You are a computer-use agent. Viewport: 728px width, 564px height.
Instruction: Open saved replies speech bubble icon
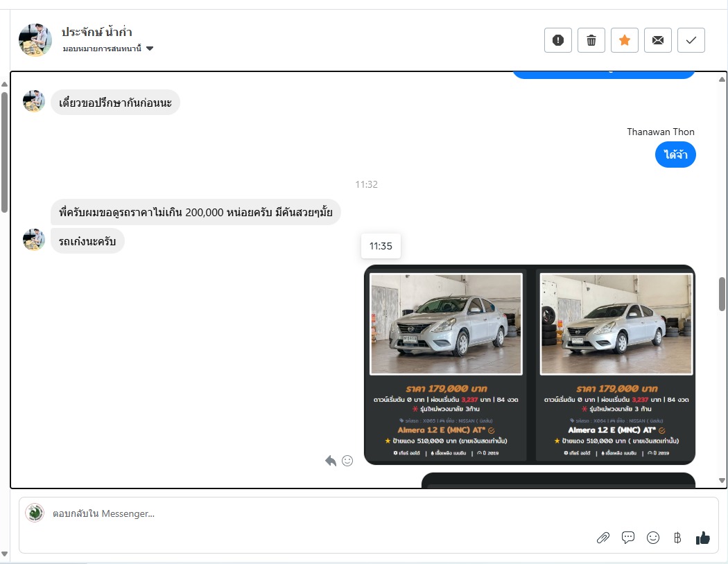[x=628, y=538]
